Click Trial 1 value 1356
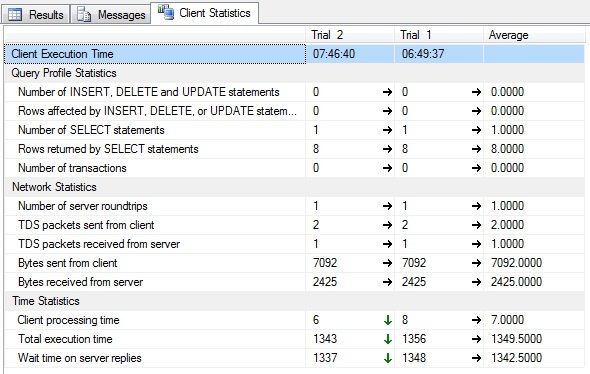Image resolution: width=590 pixels, height=374 pixels. click(x=414, y=339)
